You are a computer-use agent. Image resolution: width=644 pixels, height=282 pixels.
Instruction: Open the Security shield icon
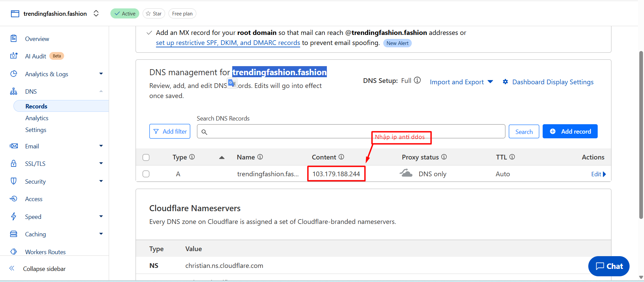pyautogui.click(x=13, y=181)
